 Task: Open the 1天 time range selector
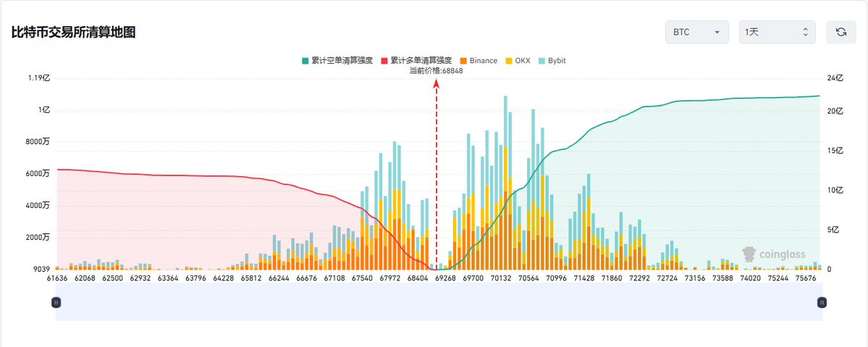(x=778, y=32)
